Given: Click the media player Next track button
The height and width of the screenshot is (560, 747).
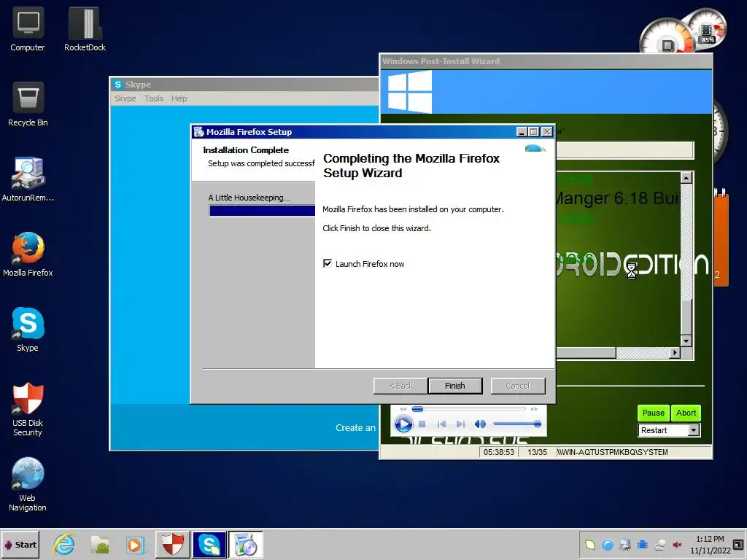Looking at the screenshot, I should tap(460, 424).
